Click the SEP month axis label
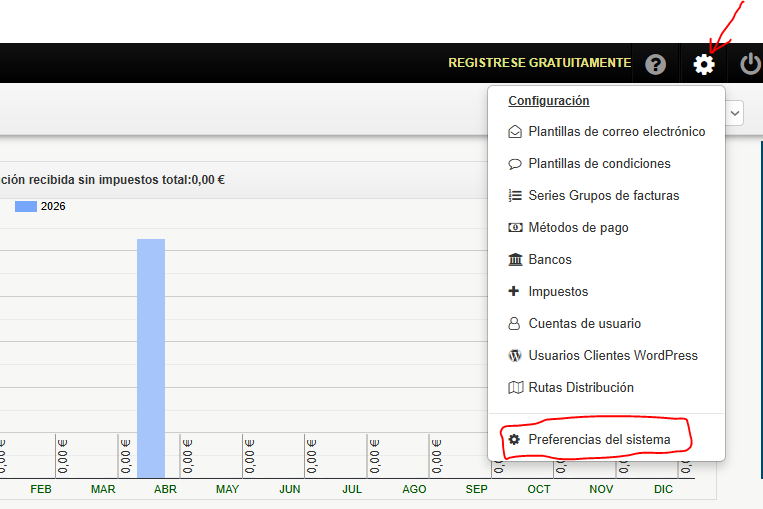The image size is (763, 509). click(x=476, y=489)
